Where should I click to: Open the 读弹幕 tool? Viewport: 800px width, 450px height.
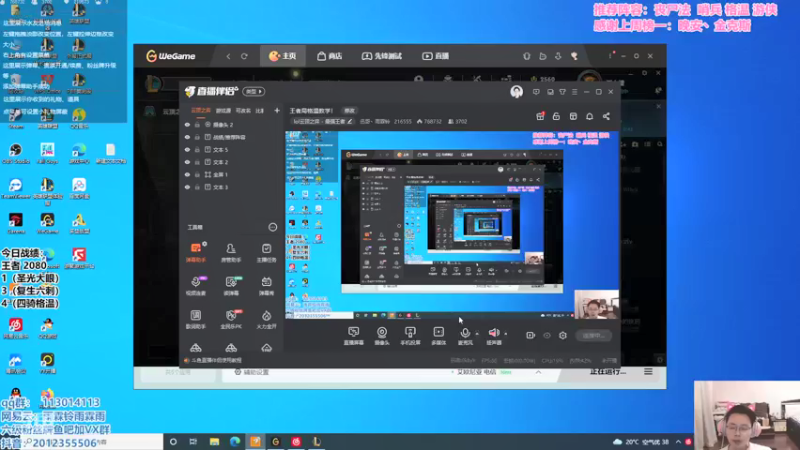(231, 286)
